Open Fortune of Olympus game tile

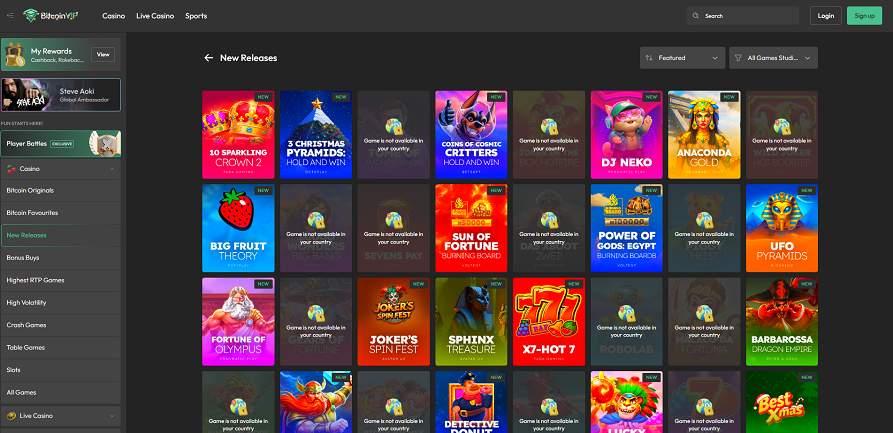click(238, 322)
